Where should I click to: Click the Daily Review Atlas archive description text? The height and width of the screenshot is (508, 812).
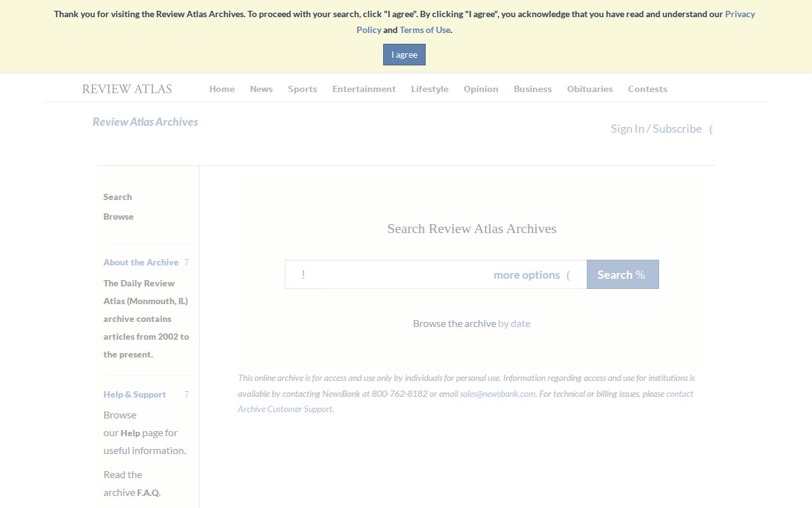(x=147, y=319)
